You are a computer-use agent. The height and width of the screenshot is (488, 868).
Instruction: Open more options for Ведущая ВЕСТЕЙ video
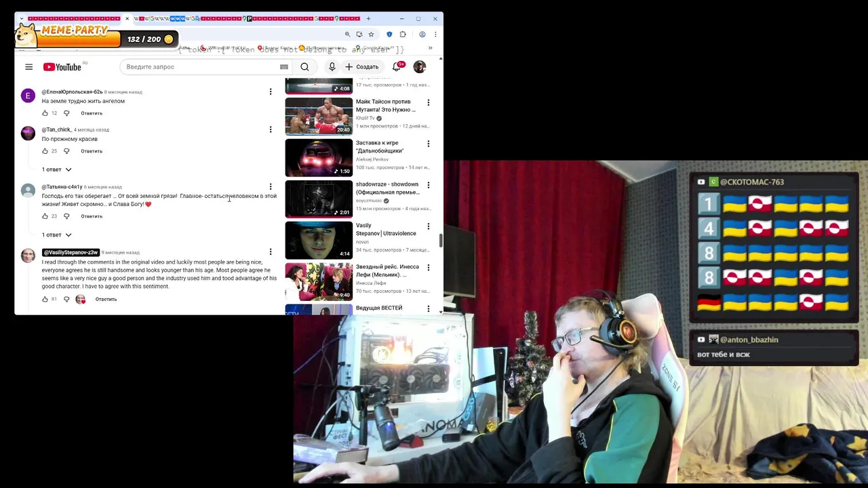428,308
